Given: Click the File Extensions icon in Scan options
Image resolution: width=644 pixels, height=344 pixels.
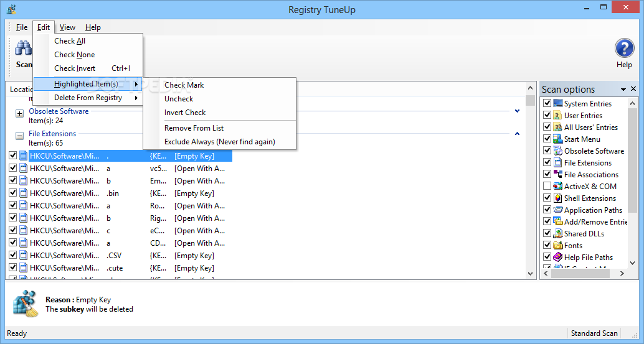Looking at the screenshot, I should click(558, 162).
